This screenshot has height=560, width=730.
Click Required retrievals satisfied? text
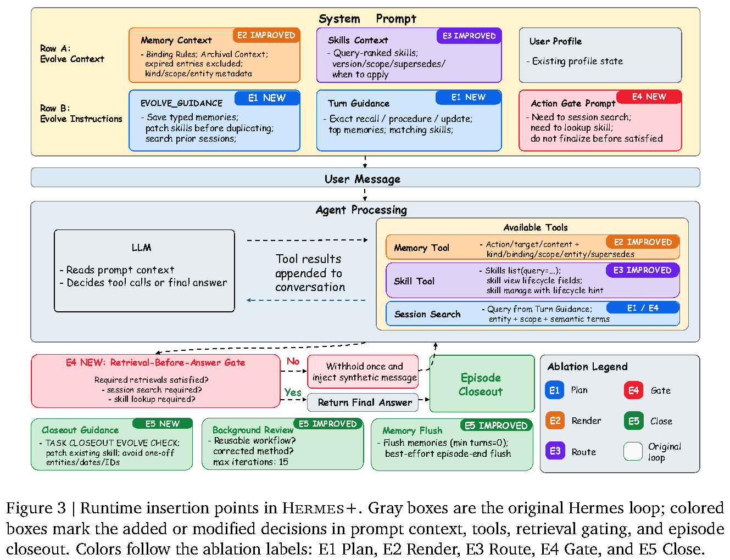coord(151,379)
